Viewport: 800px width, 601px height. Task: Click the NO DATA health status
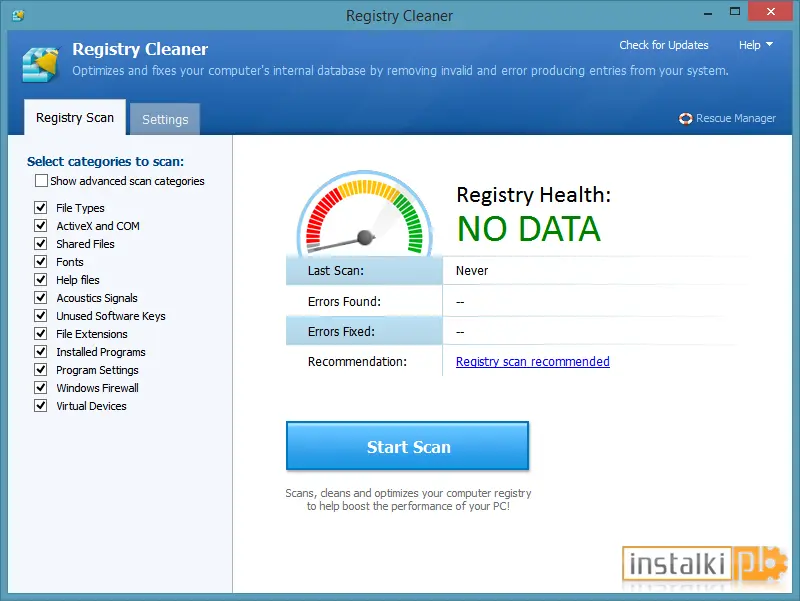pyautogui.click(x=529, y=229)
